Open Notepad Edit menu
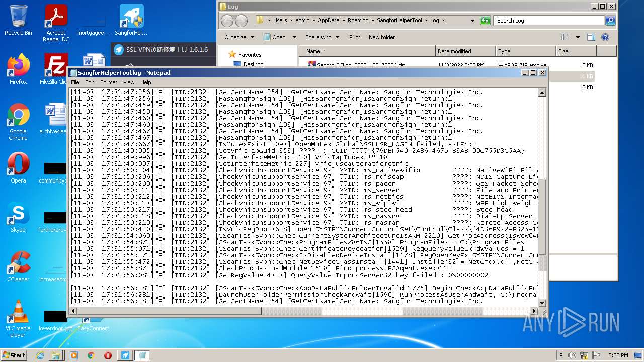Viewport: 644px width, 362px height. [90, 82]
